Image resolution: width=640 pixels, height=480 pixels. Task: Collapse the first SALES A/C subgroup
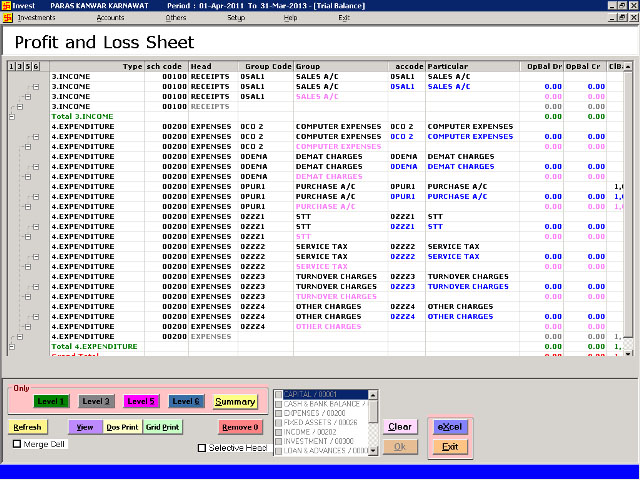(x=34, y=87)
